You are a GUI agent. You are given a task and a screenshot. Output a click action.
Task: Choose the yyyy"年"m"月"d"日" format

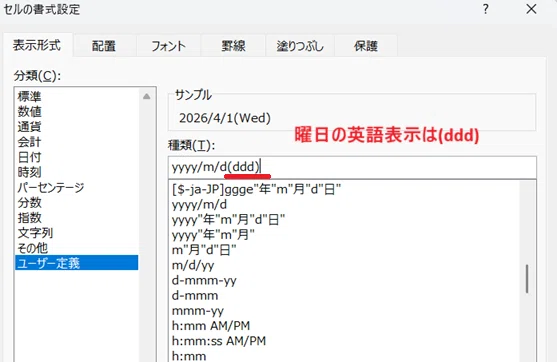pyautogui.click(x=344, y=220)
